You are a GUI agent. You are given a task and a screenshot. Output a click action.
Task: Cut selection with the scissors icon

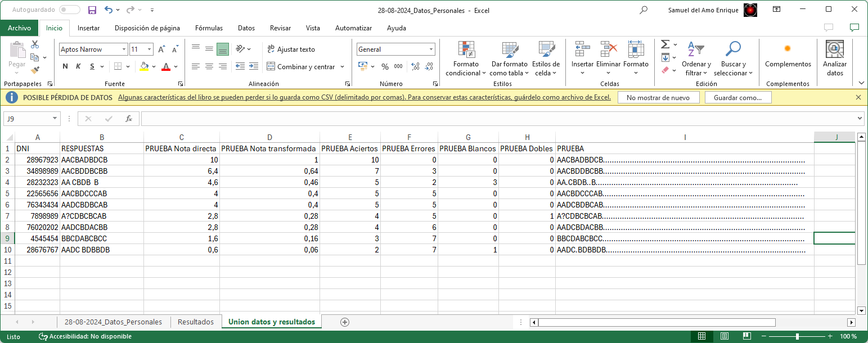tap(35, 44)
